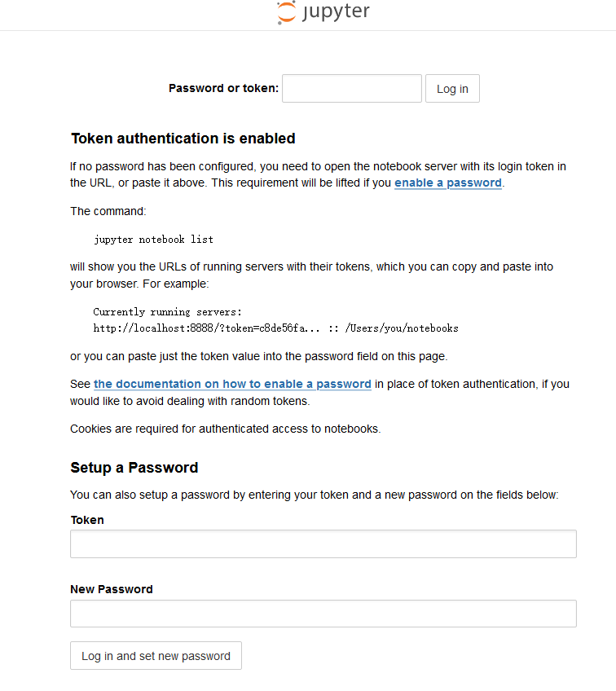Screen dimensions: 616x691
Task: Select the New Password input field
Action: pos(323,613)
